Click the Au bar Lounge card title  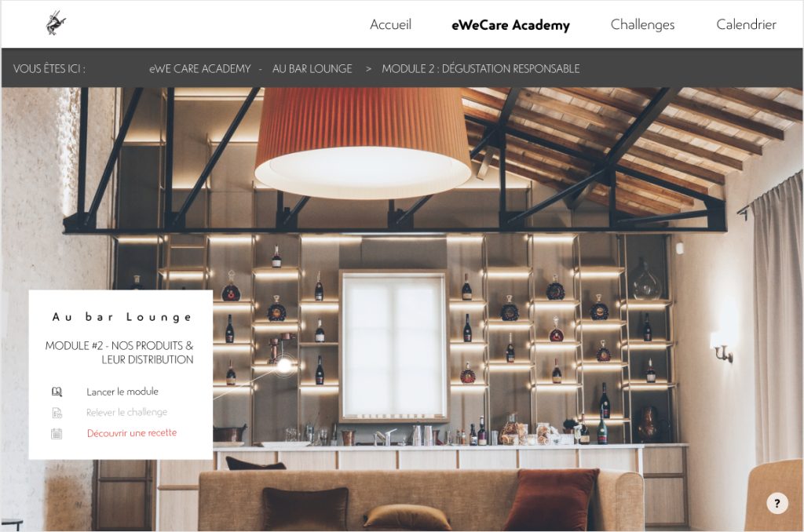pos(122,317)
